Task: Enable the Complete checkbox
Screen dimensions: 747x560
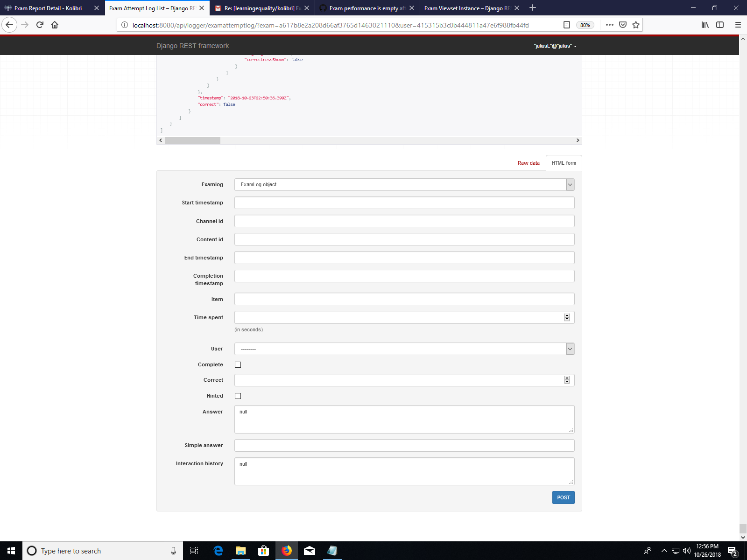Action: point(238,364)
